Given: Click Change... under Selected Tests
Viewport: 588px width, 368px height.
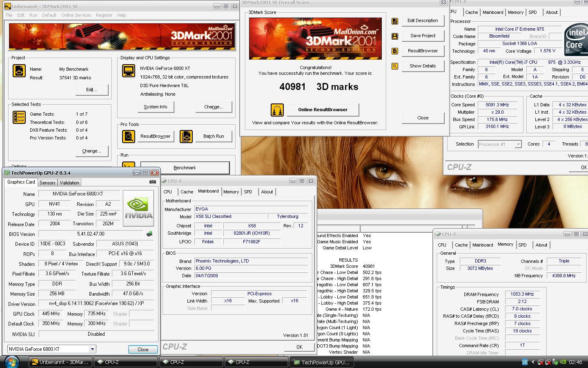Looking at the screenshot, I should (x=92, y=151).
